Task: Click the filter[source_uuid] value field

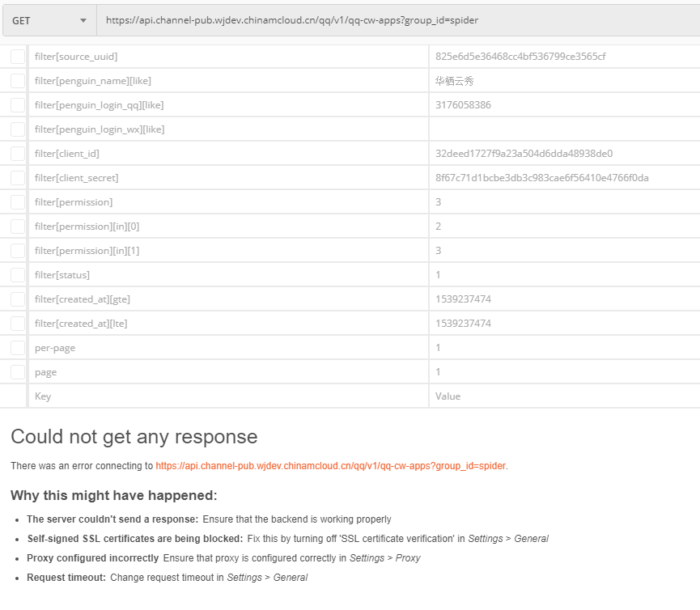Action: point(563,57)
